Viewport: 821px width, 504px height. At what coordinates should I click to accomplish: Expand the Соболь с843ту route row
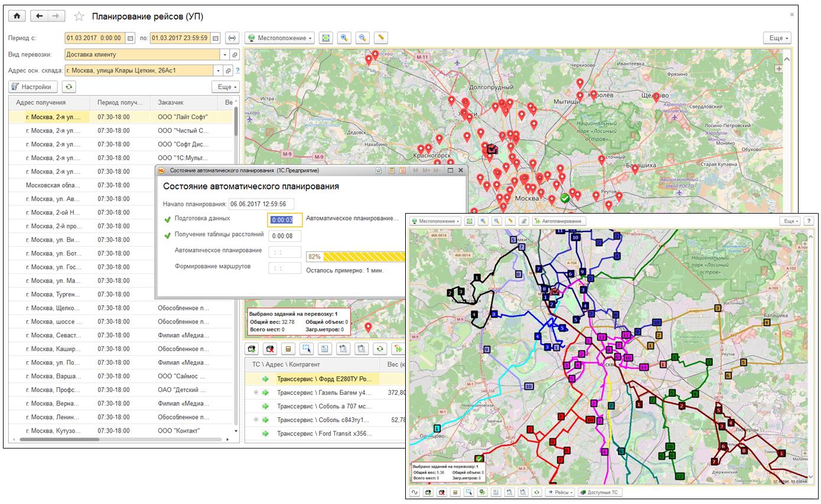[256, 420]
